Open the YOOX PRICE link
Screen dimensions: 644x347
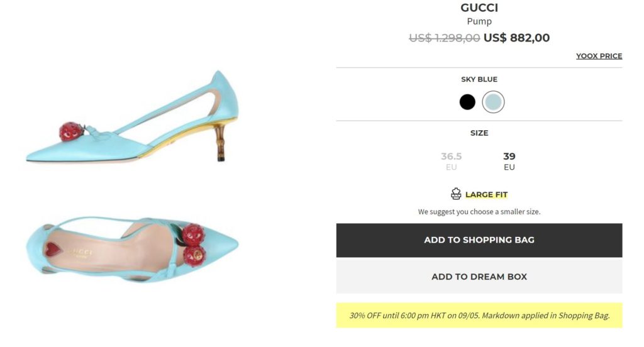(x=599, y=56)
